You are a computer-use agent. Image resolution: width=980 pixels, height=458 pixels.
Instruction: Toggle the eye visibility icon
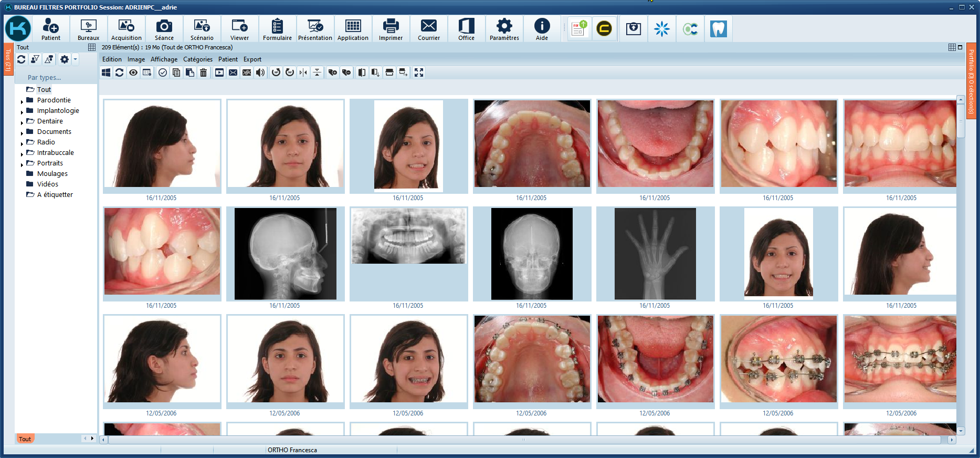pos(133,72)
